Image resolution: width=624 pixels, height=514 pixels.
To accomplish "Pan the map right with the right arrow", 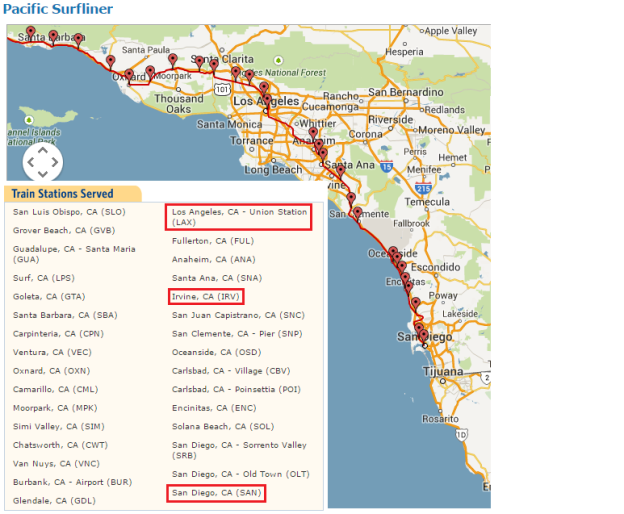I will pyautogui.click(x=55, y=162).
